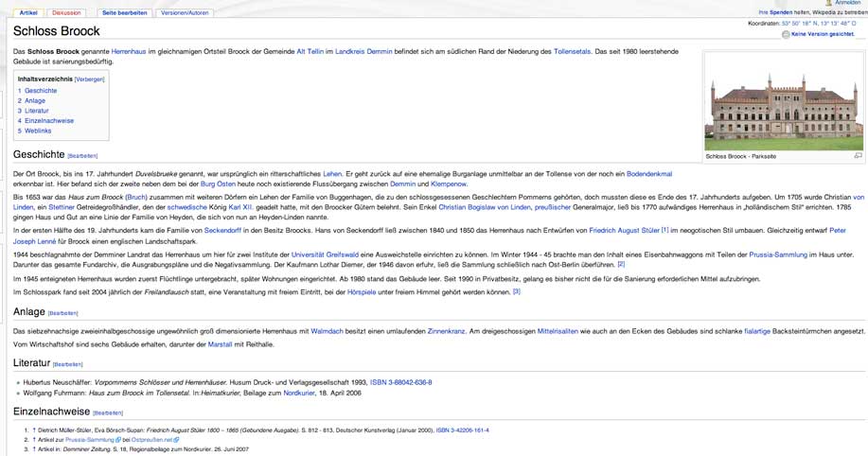Open the Versionen/Autoren tab

coord(186,13)
